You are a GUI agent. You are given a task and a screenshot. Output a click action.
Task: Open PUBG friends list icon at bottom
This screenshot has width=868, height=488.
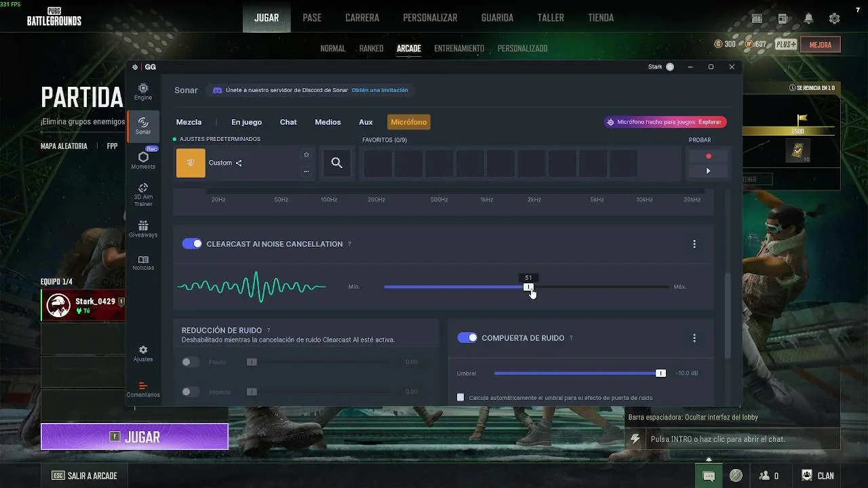[x=768, y=476]
